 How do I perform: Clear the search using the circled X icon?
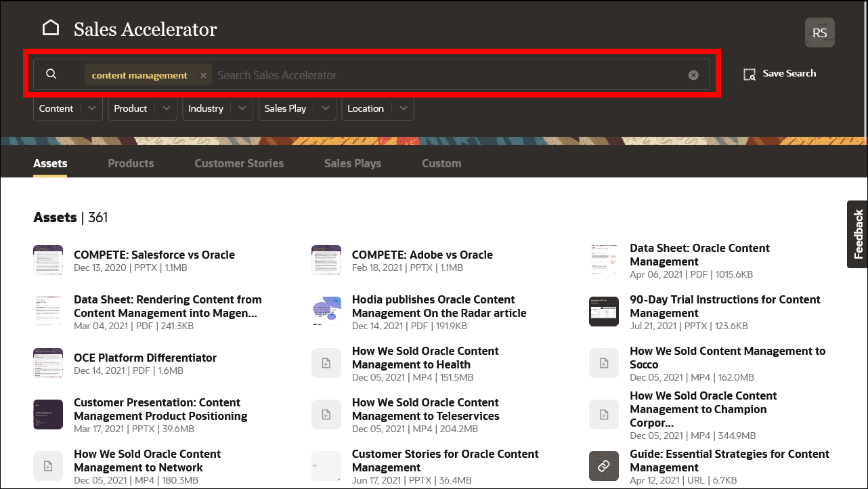pyautogui.click(x=693, y=75)
